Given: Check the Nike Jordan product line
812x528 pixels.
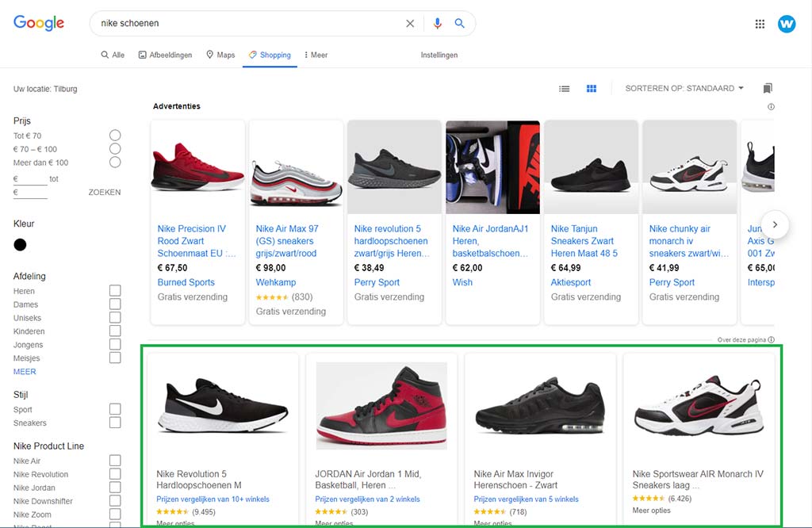Looking at the screenshot, I should [115, 487].
